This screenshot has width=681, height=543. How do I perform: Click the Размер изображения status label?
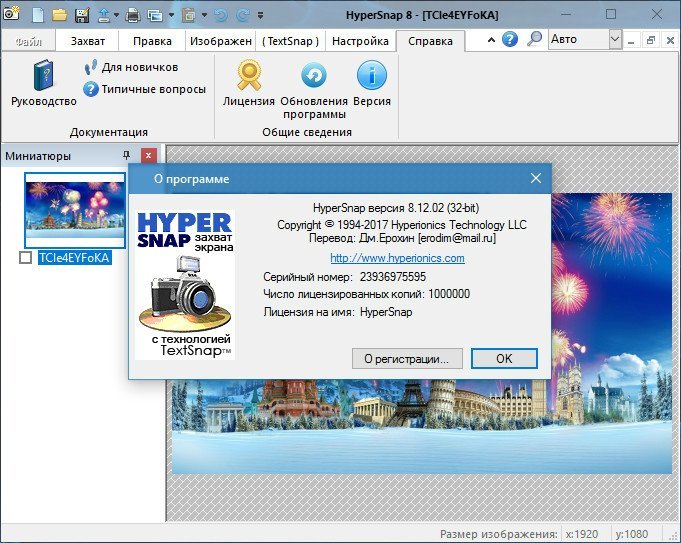[x=499, y=534]
